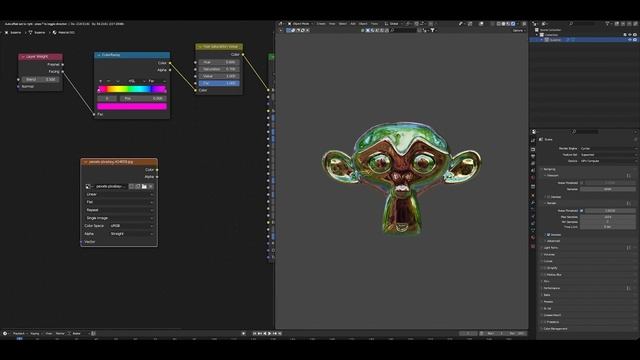Open the Texture properties tab
The width and height of the screenshot is (640, 360).
coord(533,246)
